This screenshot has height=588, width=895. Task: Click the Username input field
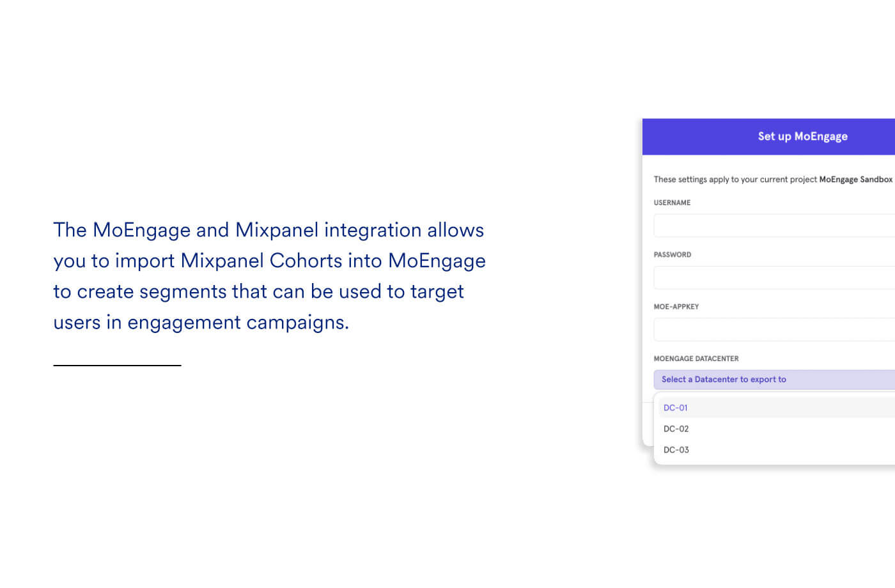774,226
